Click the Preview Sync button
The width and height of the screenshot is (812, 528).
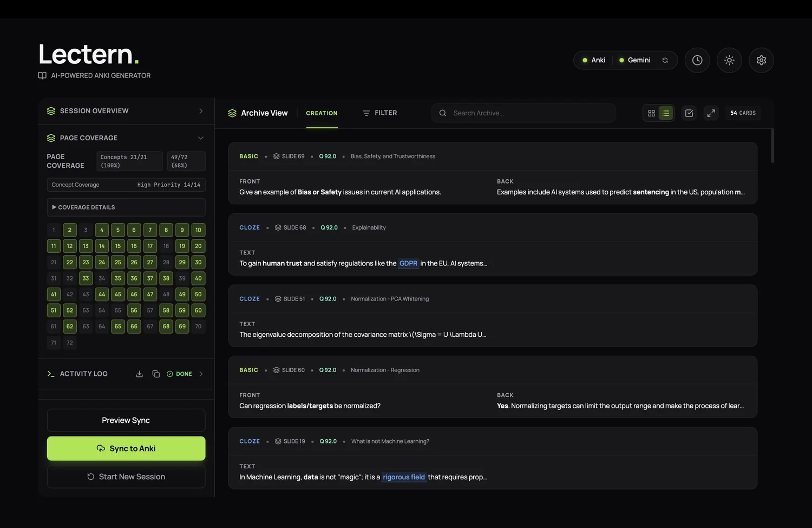point(126,420)
